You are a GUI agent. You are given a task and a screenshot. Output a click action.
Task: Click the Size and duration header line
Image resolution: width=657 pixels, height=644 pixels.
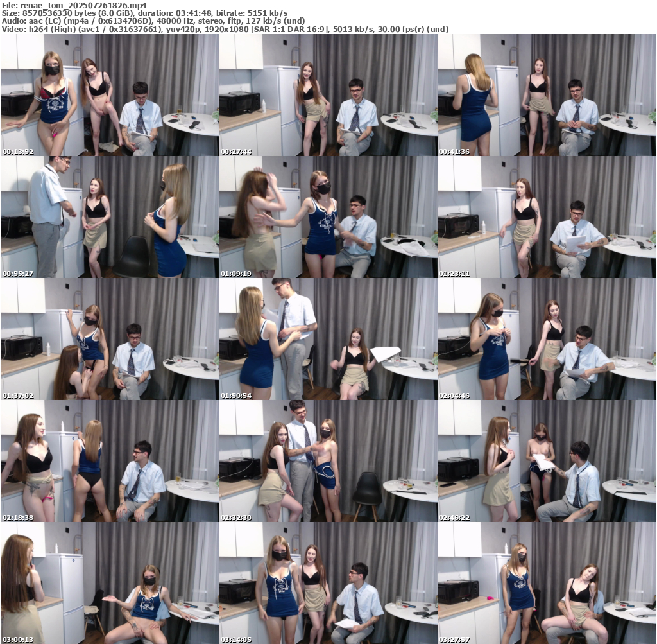[144, 13]
